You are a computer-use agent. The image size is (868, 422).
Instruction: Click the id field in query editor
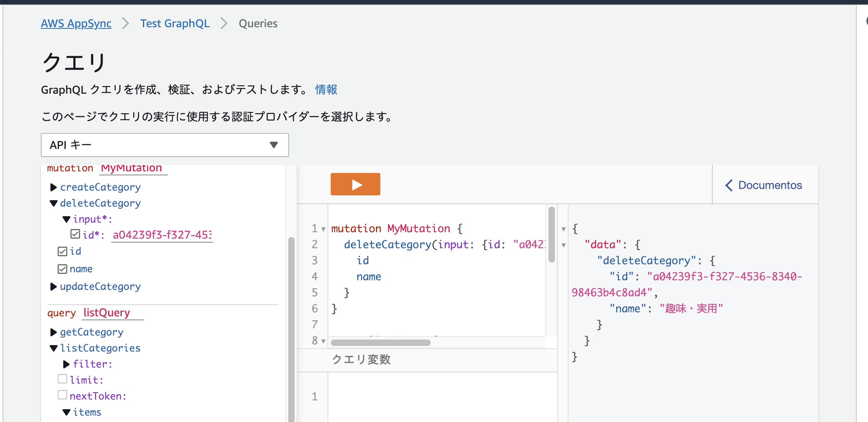(x=363, y=261)
